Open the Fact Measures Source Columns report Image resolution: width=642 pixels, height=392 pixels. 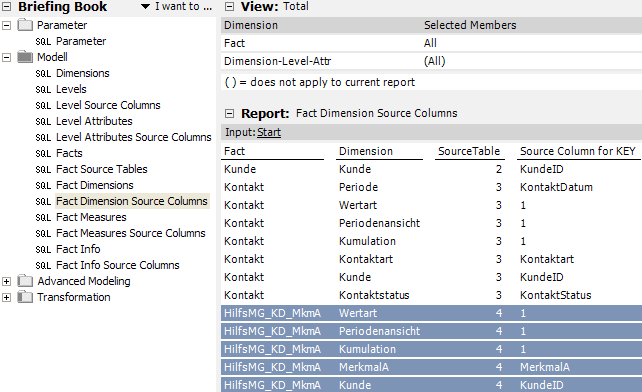131,233
